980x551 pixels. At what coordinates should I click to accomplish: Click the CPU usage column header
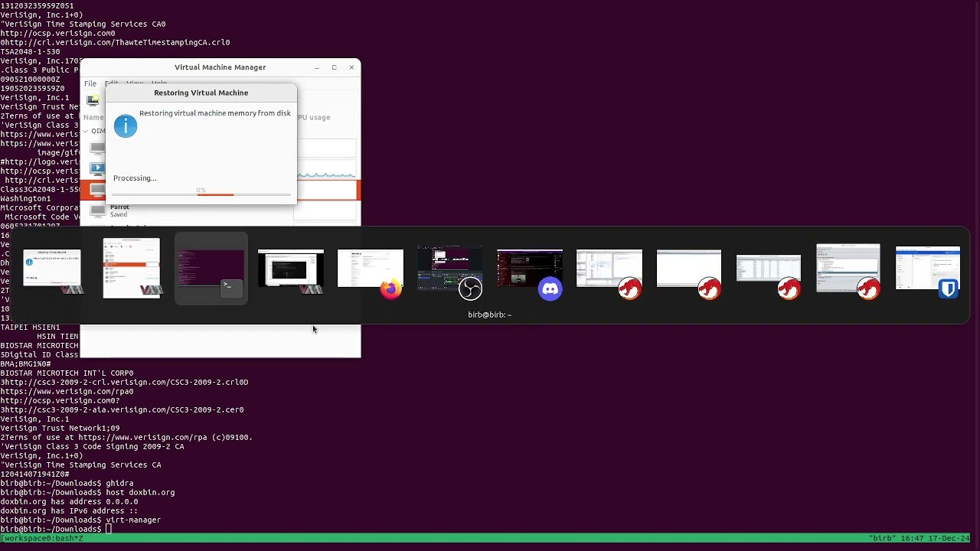(x=314, y=117)
